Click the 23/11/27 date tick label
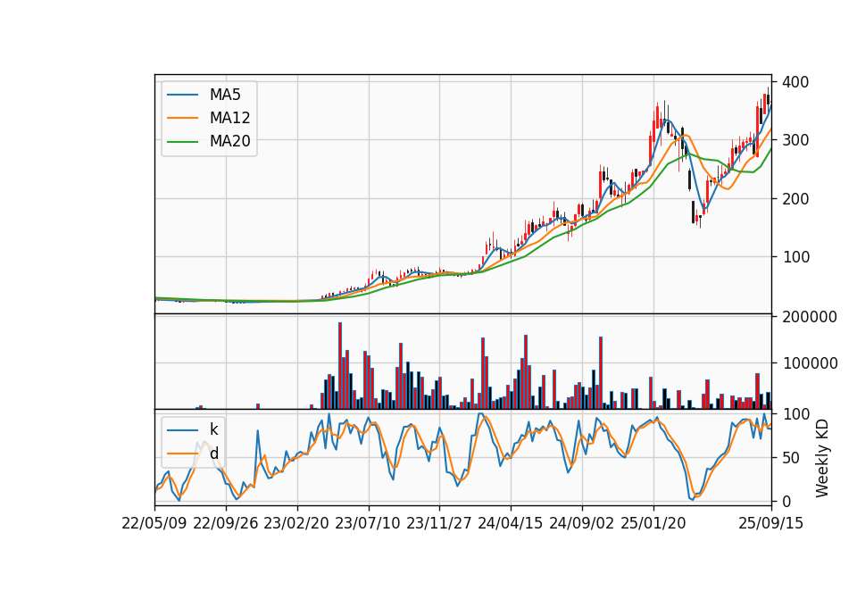The width and height of the screenshot is (857, 616). (439, 523)
